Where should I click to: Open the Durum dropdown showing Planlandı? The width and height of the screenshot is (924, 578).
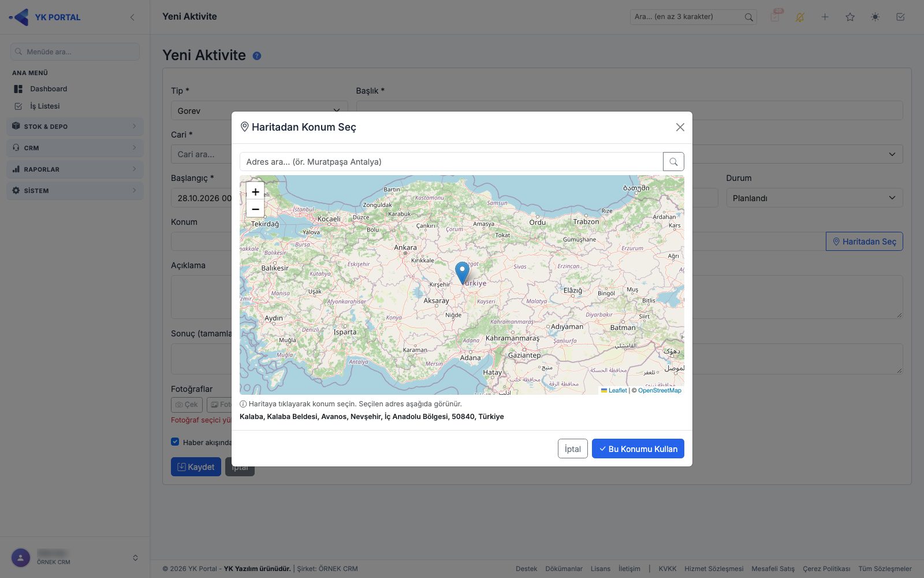tap(814, 198)
